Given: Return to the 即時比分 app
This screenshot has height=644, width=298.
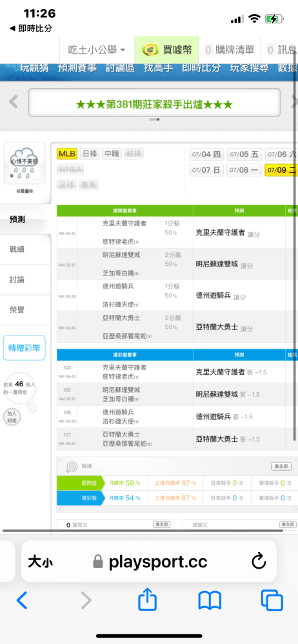Looking at the screenshot, I should pyautogui.click(x=30, y=28).
